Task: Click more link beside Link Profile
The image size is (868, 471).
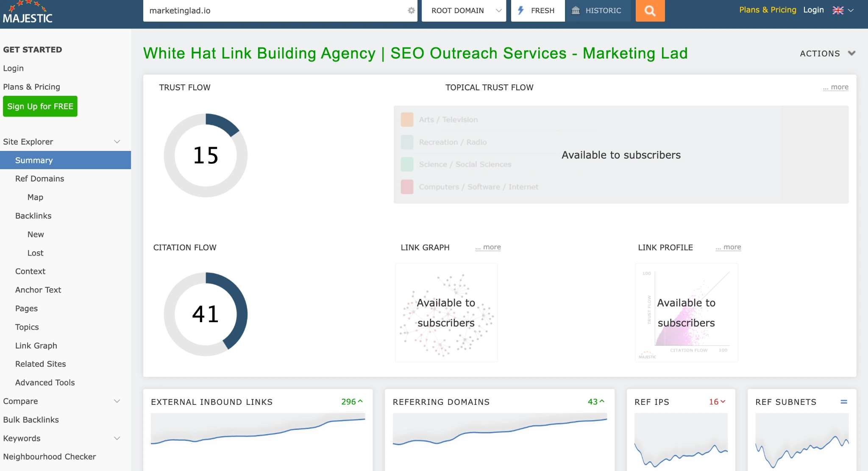Action: tap(728, 247)
